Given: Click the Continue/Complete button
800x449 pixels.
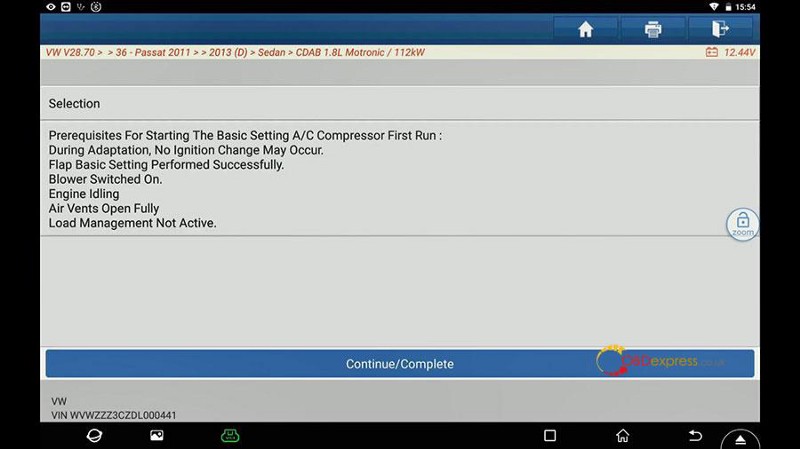Looking at the screenshot, I should 399,364.
